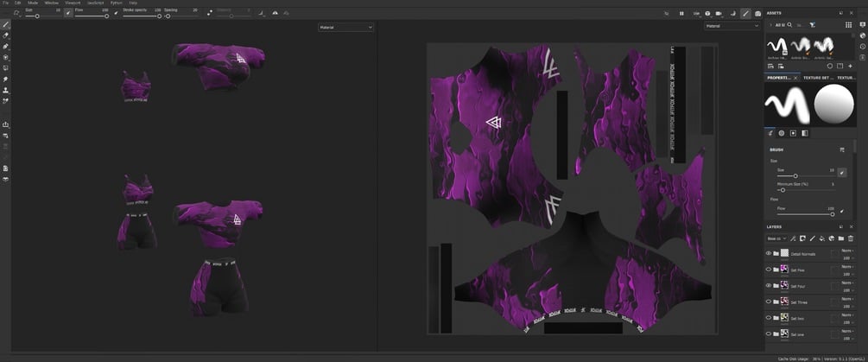Open the left viewport Material dropdown
The image size is (868, 362).
(x=346, y=27)
